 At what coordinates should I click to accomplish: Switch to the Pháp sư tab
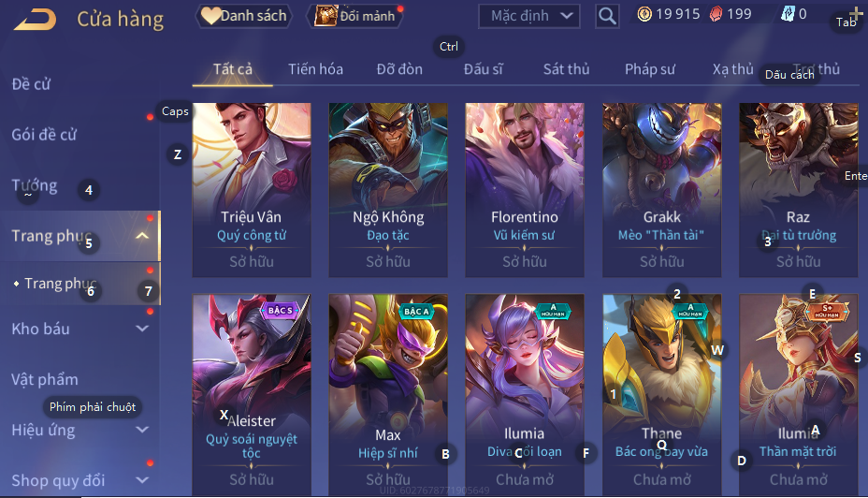point(650,69)
